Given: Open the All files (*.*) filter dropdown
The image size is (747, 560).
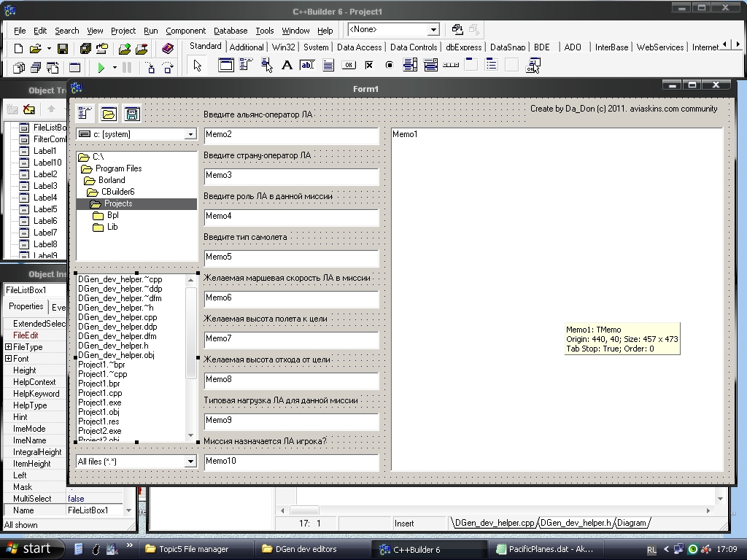Looking at the screenshot, I should [190, 462].
